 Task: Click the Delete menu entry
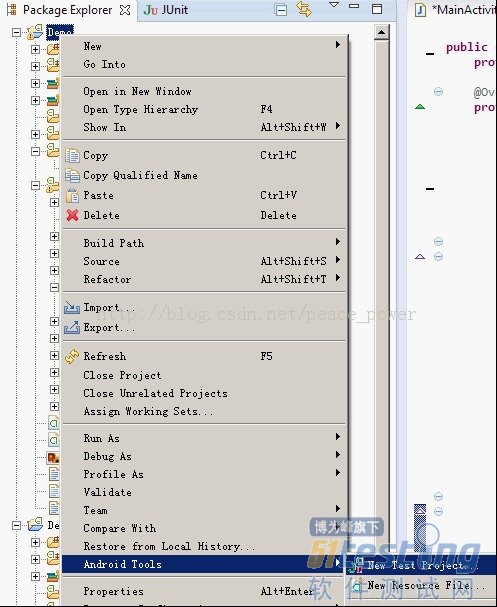[x=205, y=216]
